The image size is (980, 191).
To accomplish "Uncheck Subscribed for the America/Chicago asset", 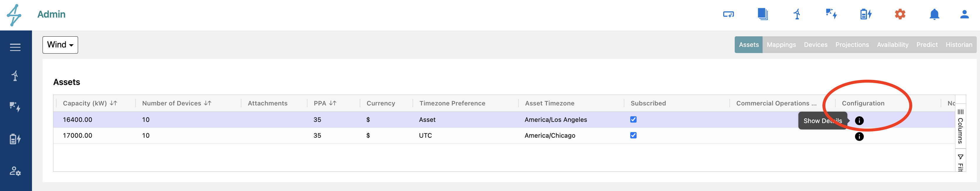I will (633, 135).
